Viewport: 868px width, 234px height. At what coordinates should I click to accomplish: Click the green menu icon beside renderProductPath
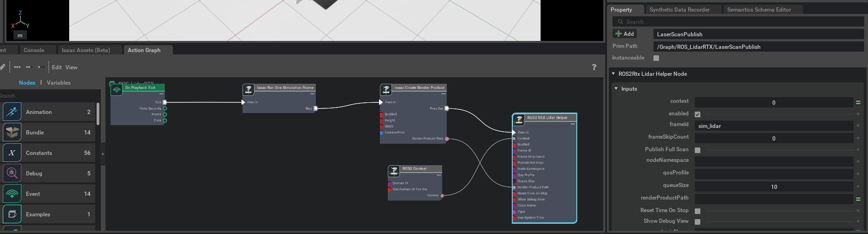tap(858, 199)
